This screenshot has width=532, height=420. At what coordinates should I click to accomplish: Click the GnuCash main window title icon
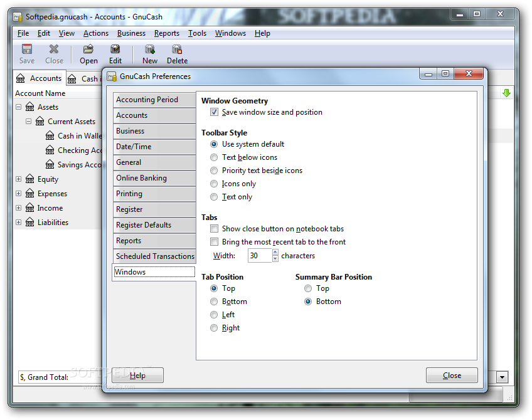point(18,16)
